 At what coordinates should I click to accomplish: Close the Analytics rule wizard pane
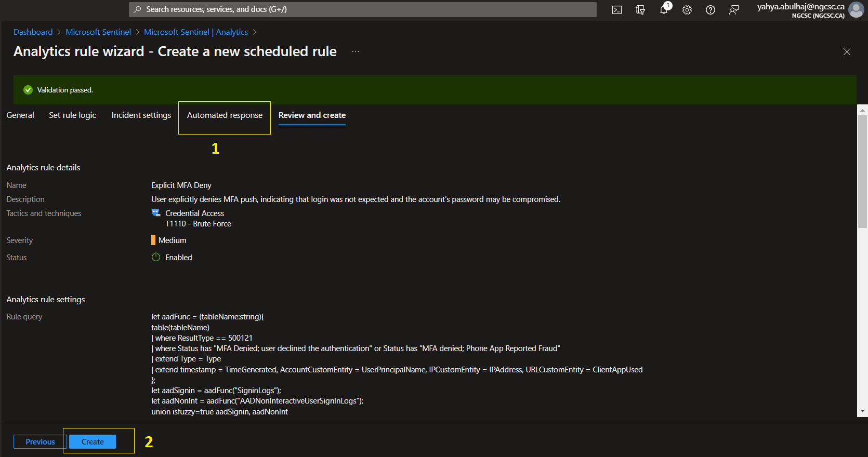(x=847, y=51)
